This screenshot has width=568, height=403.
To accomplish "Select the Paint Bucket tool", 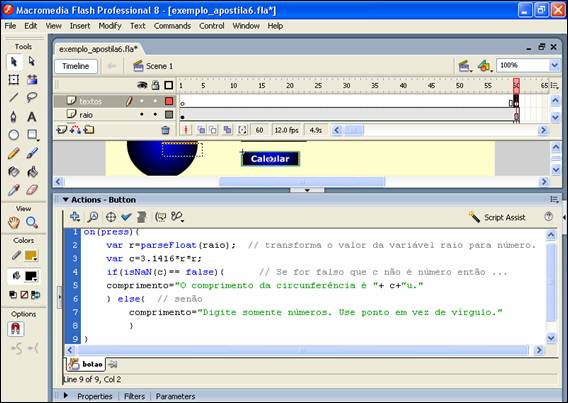I will [32, 171].
